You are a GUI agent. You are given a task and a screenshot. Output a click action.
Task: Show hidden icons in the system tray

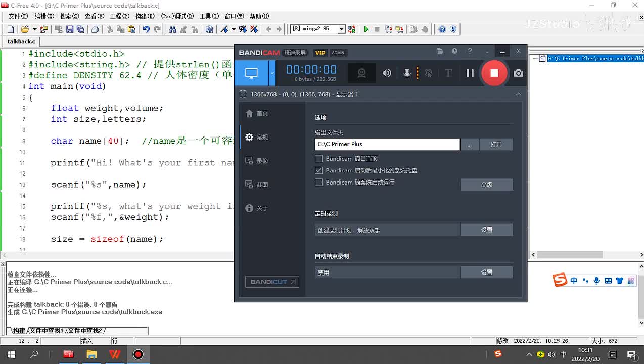click(529, 354)
